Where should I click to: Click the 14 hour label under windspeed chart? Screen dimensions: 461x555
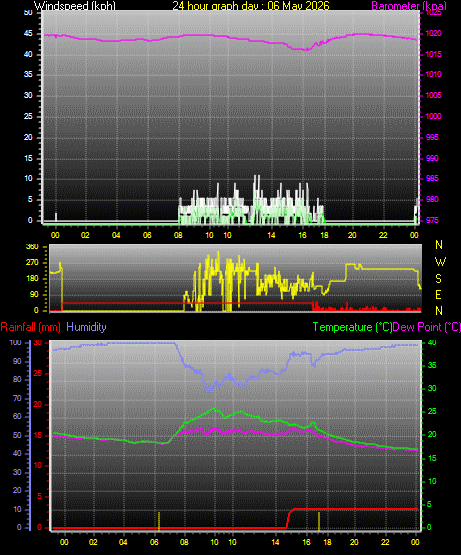click(x=271, y=235)
